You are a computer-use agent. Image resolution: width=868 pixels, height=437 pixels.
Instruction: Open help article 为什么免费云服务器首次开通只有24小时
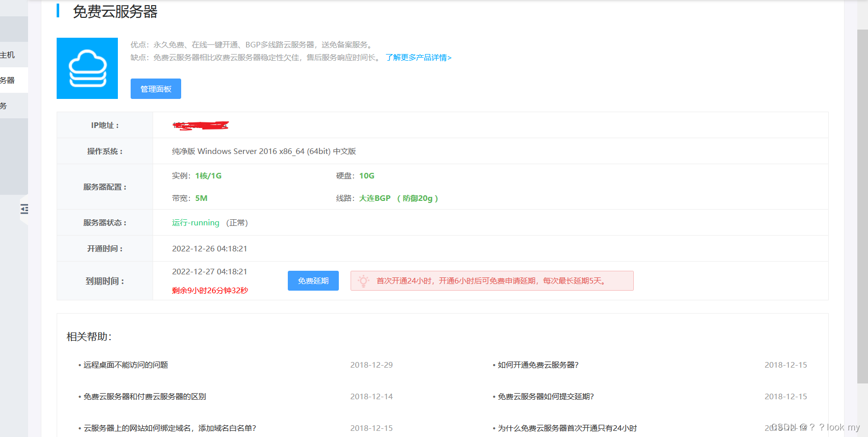point(567,428)
